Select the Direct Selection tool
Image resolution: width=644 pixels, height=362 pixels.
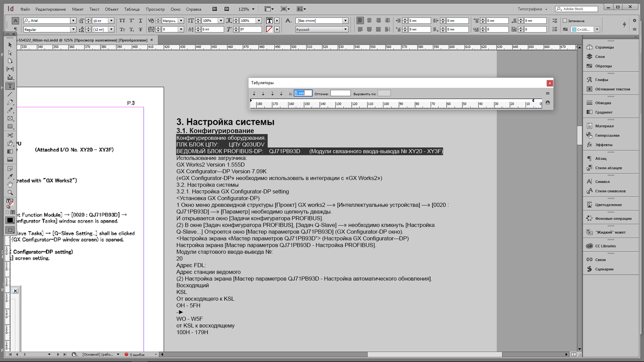pos(10,53)
